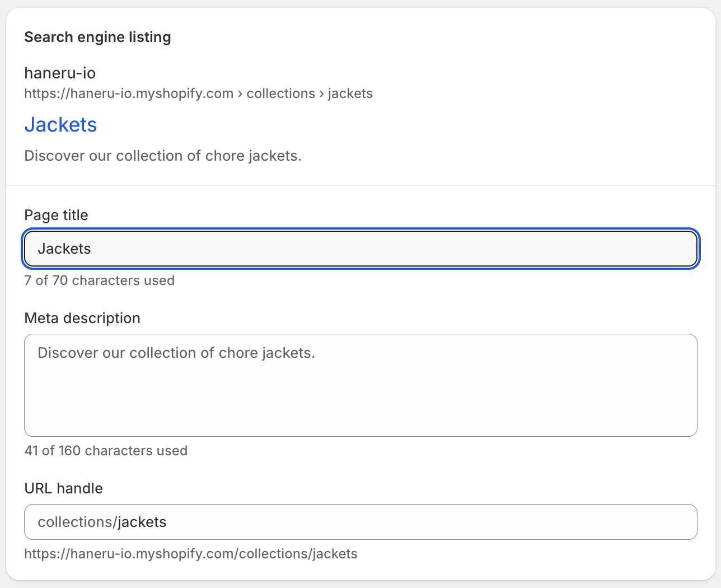Click the 'URL handle' field label
Viewport: 721px width, 588px height.
[x=63, y=488]
